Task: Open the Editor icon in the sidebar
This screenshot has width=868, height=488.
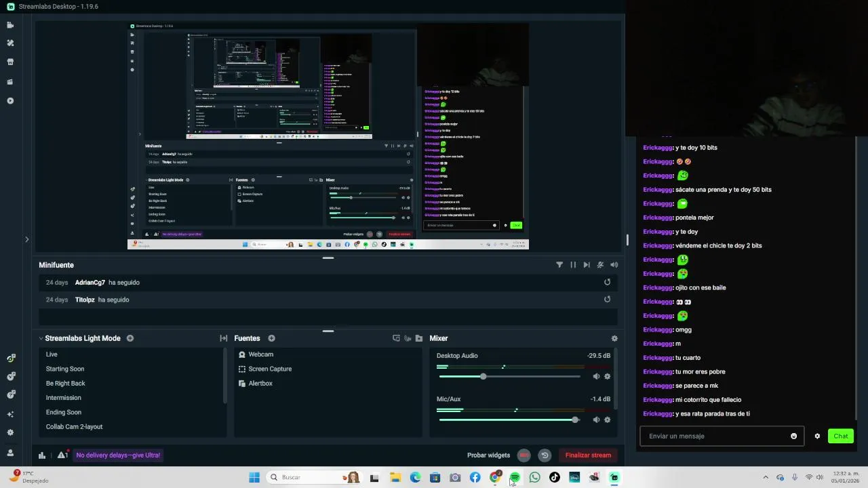Action: pos(10,25)
